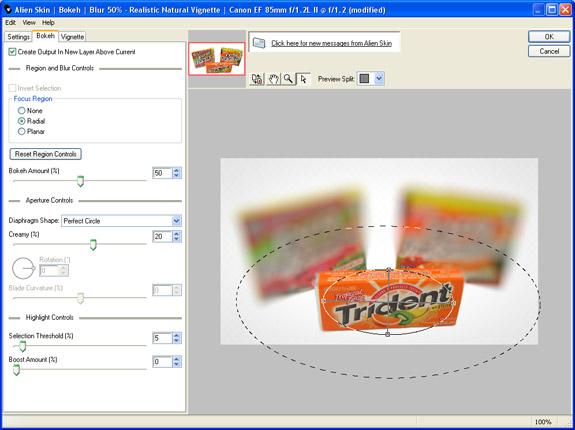Switch to the Bokeh tab

point(45,36)
